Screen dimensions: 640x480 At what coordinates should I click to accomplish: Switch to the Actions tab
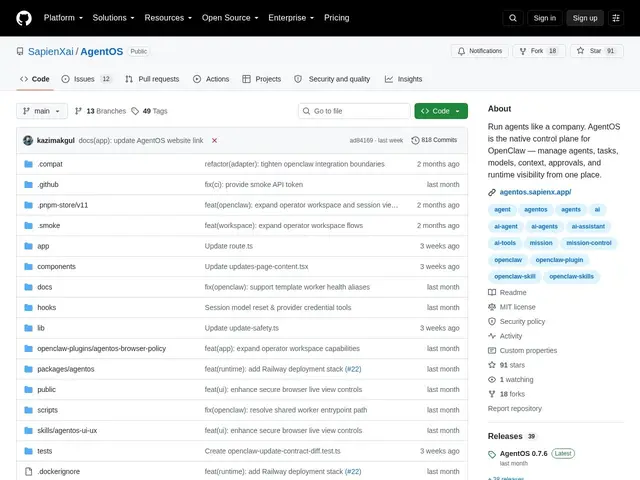point(211,79)
